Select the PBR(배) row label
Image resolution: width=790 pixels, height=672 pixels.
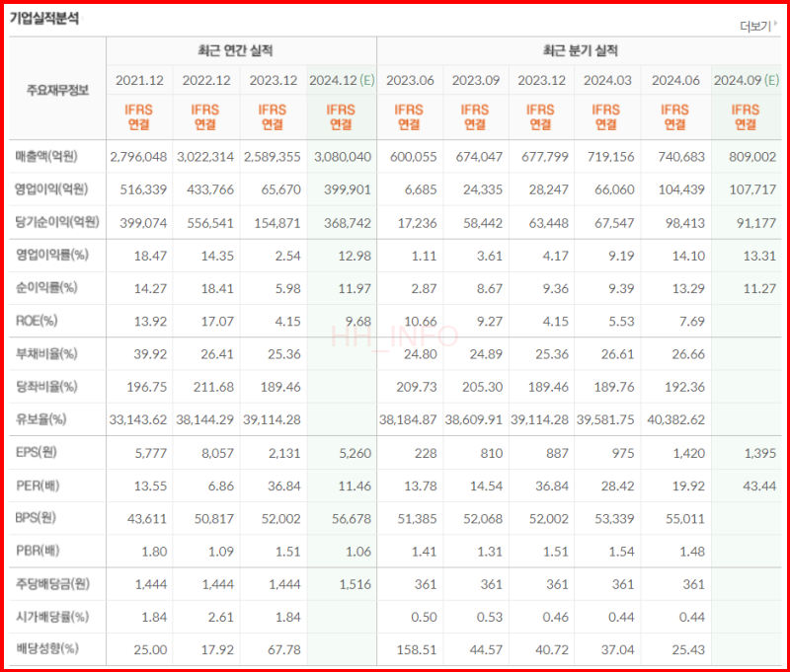pos(38,551)
